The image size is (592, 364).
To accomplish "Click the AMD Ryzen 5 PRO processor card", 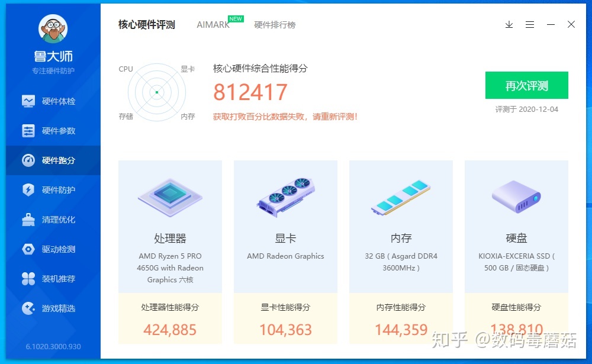I will click(x=170, y=225).
